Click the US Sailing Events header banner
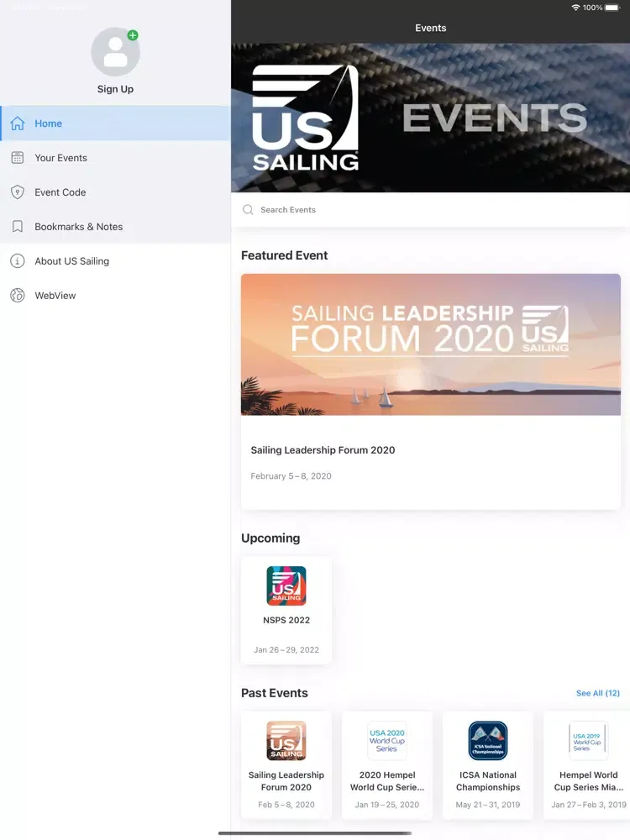Image resolution: width=630 pixels, height=840 pixels. coord(431,118)
